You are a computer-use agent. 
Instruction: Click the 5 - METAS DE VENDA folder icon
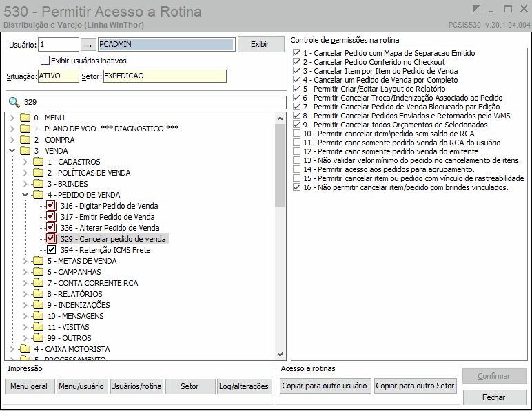38,261
